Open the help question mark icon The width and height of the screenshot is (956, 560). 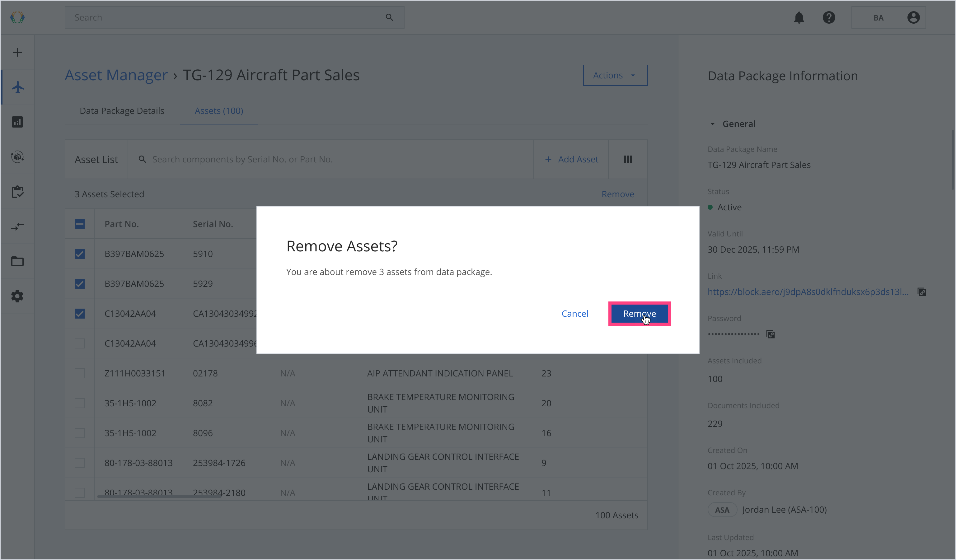click(828, 17)
